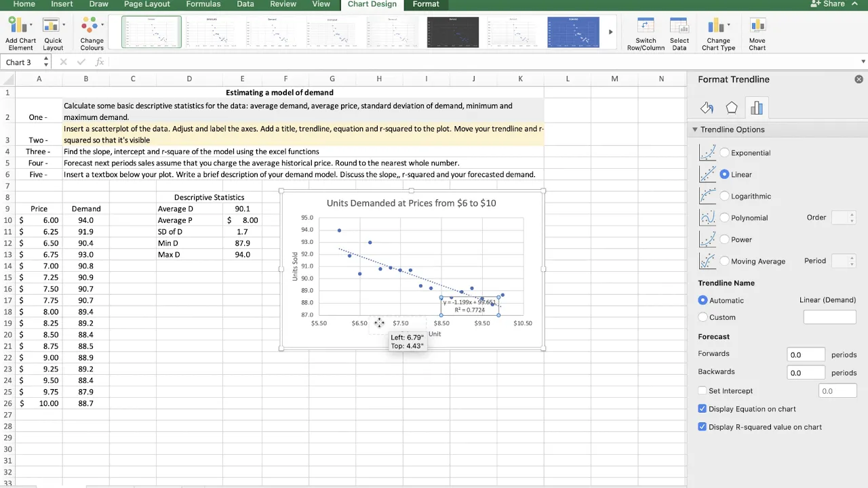Click the Forwards periods input field
868x488 pixels.
coord(806,354)
